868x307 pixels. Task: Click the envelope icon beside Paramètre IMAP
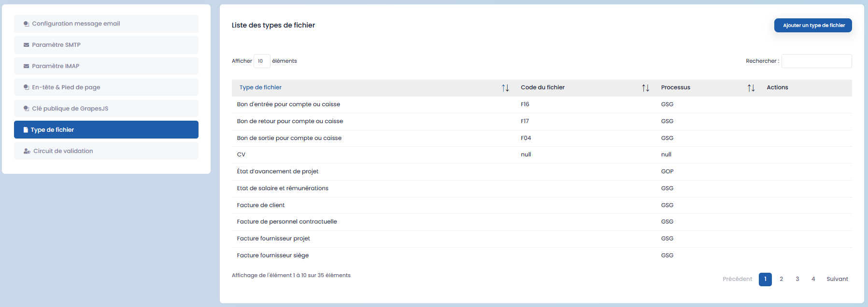point(27,66)
